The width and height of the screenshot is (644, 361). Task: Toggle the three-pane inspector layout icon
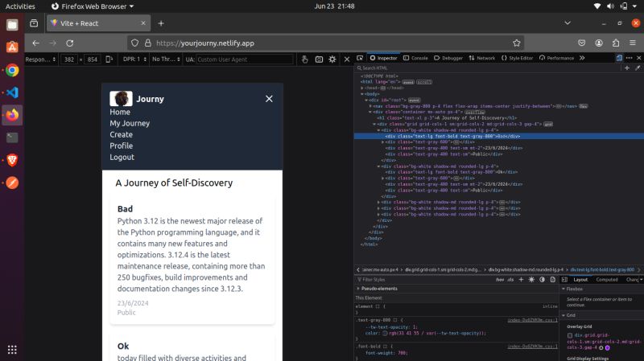point(565,279)
